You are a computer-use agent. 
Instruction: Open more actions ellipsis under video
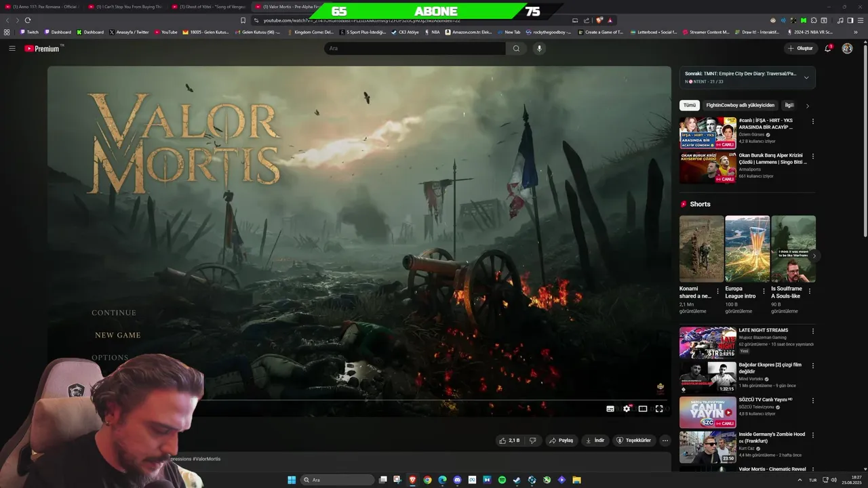click(665, 440)
